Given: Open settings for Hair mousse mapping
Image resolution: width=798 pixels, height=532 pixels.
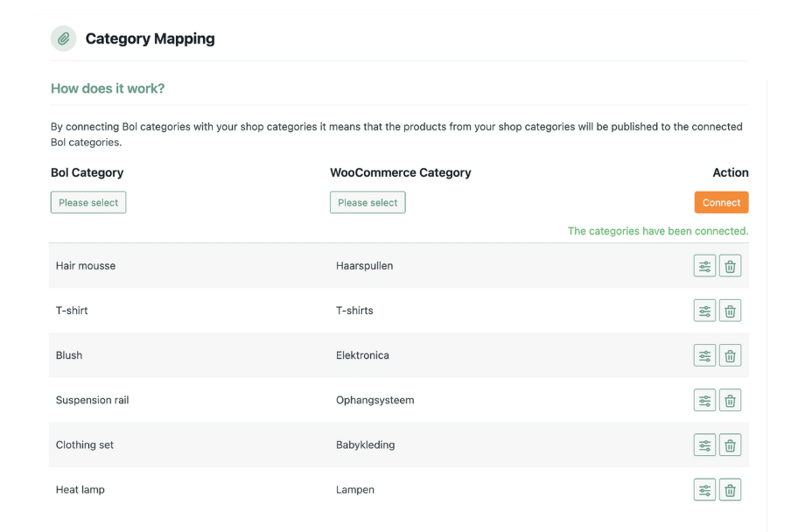Looking at the screenshot, I should click(704, 266).
